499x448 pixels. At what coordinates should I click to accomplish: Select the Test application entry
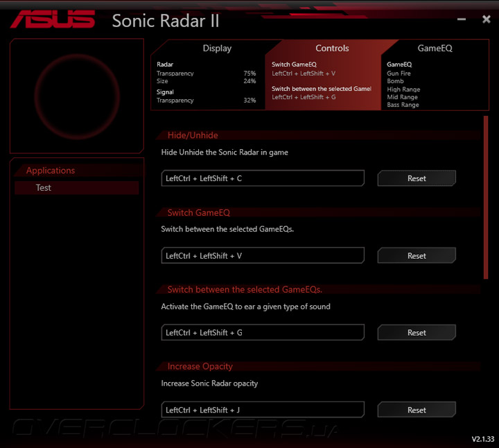point(77,188)
